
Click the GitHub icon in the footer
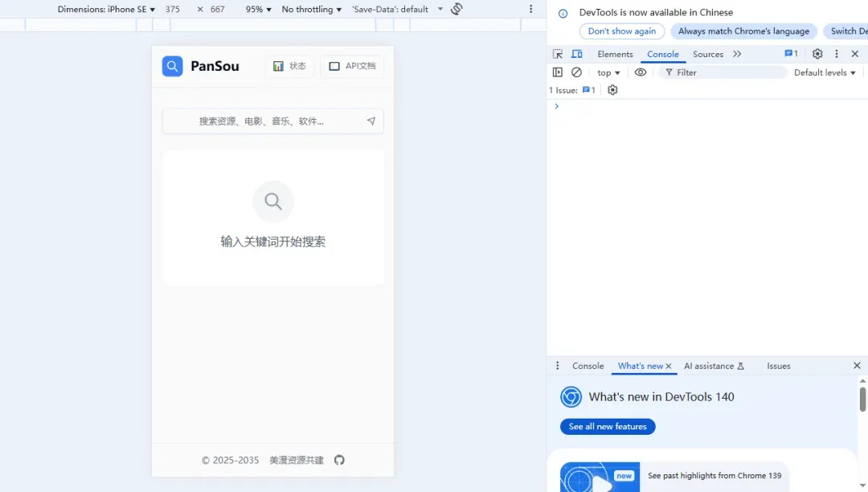[x=339, y=460]
